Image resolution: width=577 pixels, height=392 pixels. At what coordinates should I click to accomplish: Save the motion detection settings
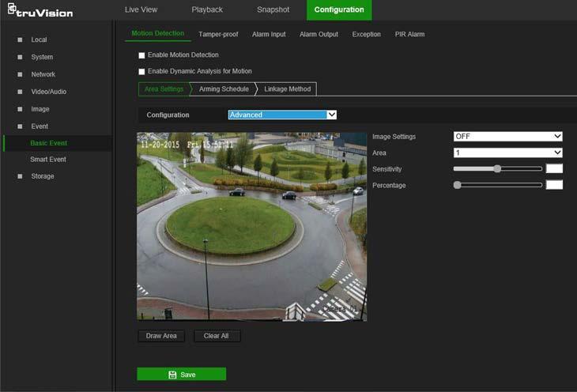coord(182,375)
